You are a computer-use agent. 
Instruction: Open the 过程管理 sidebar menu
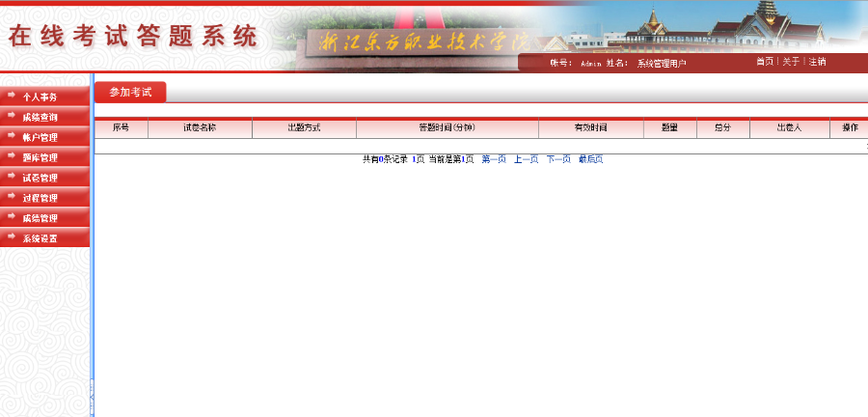click(44, 198)
